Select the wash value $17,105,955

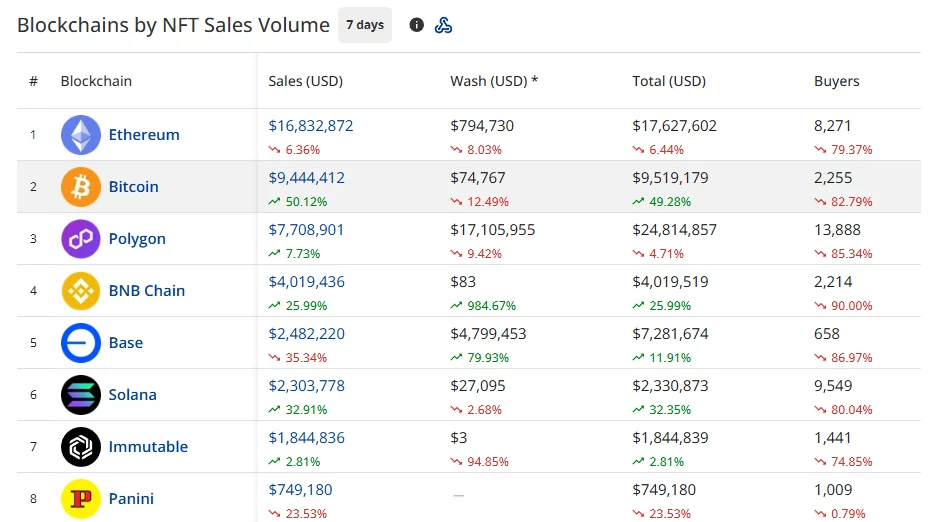pos(493,230)
